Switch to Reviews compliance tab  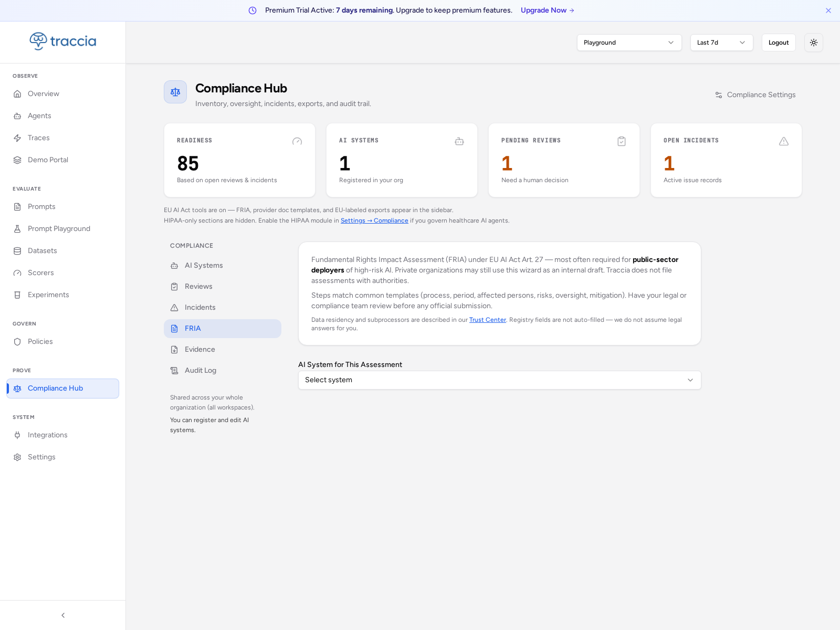click(x=223, y=287)
